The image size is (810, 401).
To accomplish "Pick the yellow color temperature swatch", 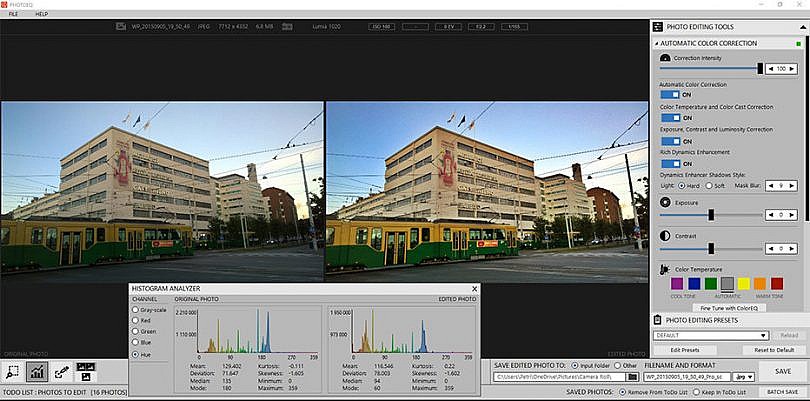I will click(x=743, y=284).
